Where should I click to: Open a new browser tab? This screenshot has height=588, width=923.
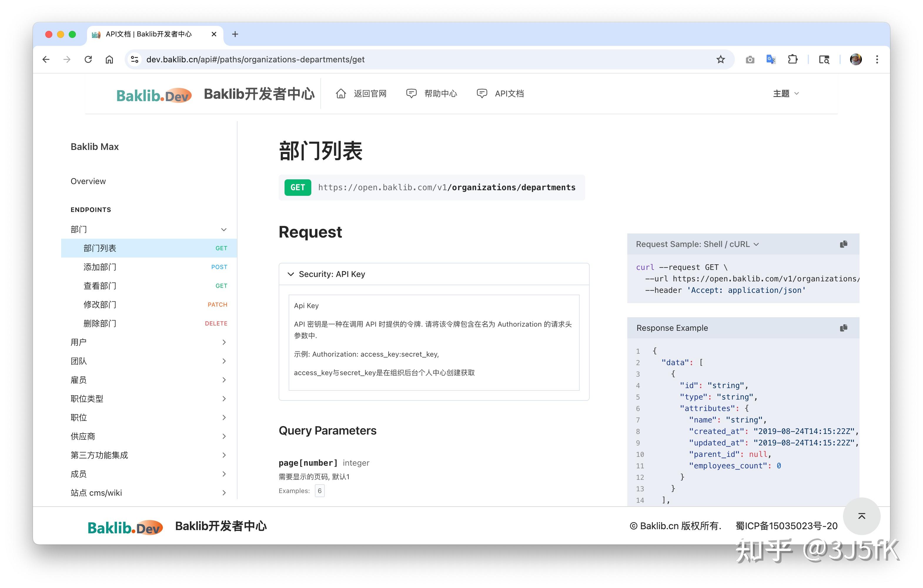(235, 34)
